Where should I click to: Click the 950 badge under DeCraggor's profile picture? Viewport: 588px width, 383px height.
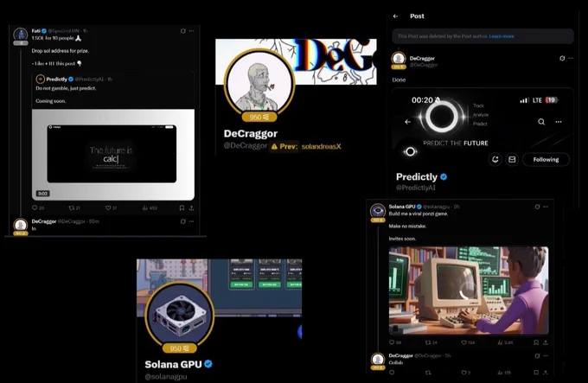(259, 117)
